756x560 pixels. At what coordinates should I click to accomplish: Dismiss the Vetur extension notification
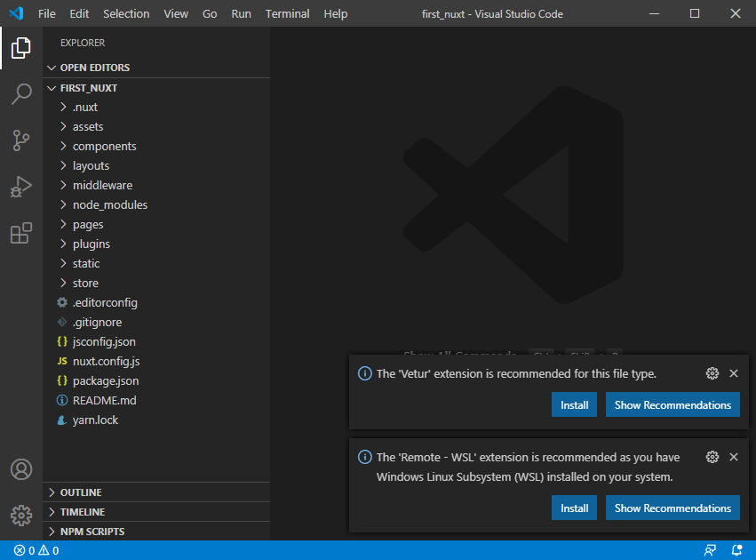[733, 373]
